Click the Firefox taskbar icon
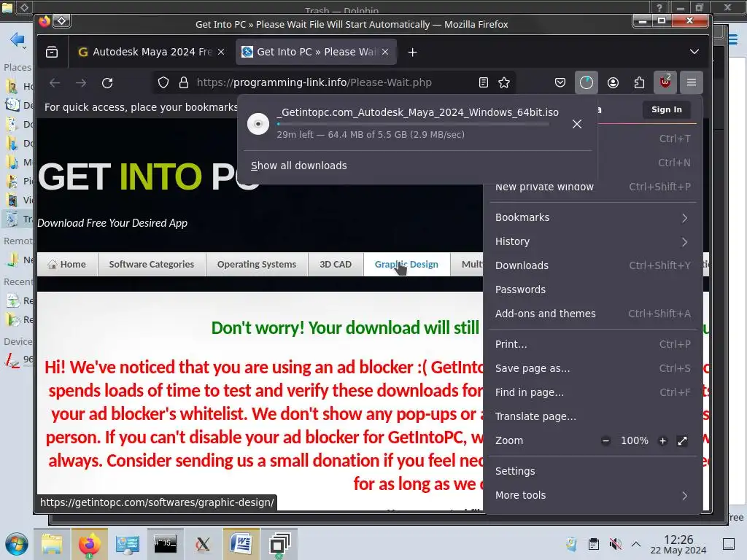747x560 pixels. (90, 544)
